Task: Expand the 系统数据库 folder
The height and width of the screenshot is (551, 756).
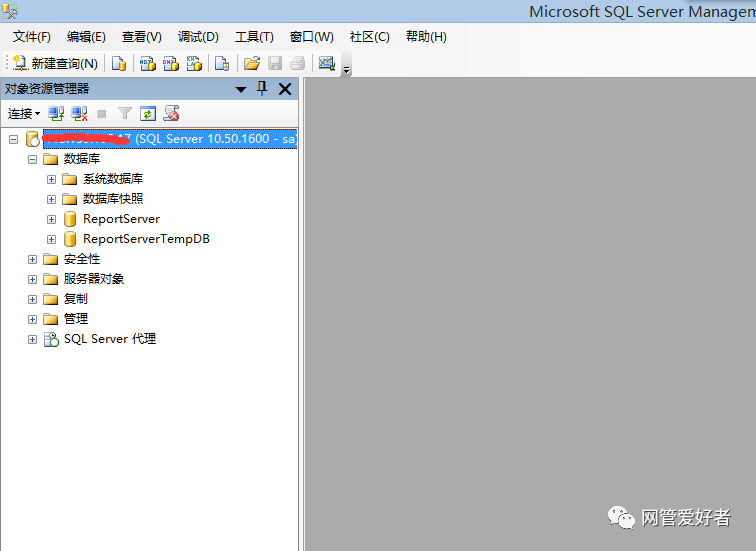Action: pos(51,179)
